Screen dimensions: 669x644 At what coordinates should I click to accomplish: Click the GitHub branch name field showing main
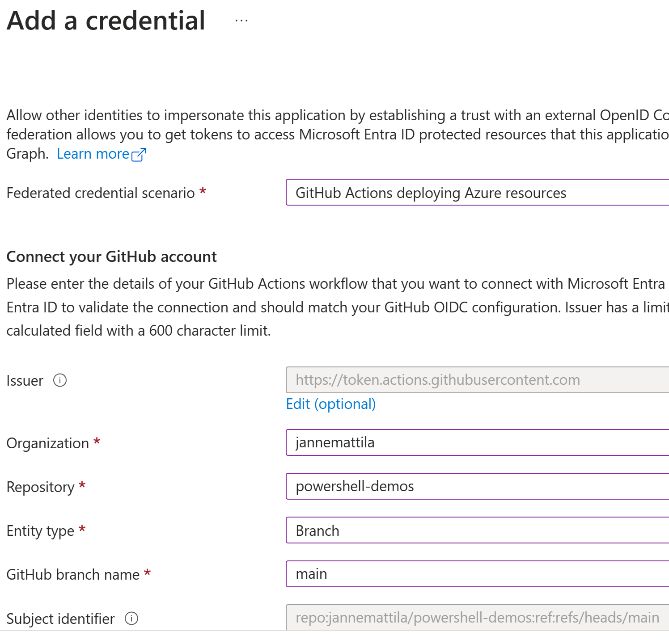(478, 574)
